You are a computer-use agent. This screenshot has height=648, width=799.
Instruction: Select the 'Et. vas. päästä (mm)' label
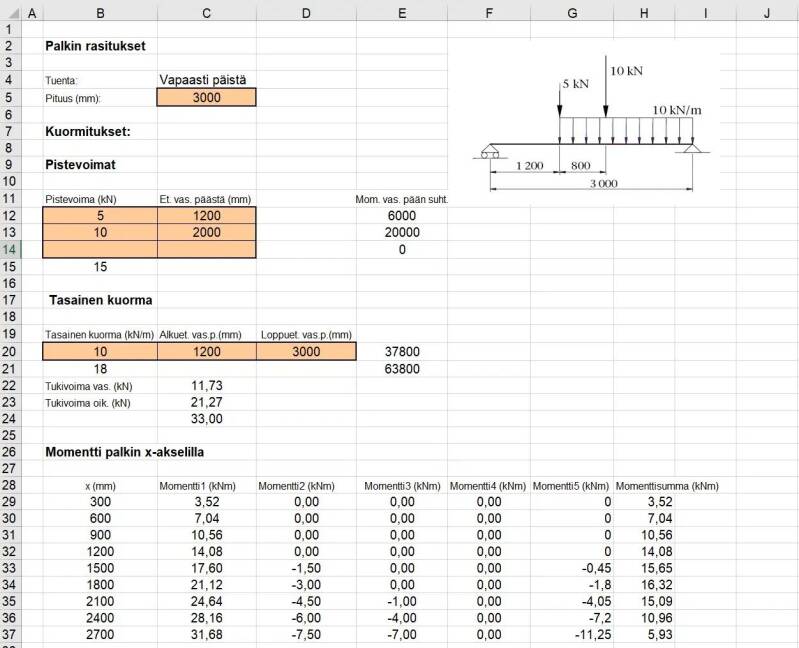click(205, 200)
